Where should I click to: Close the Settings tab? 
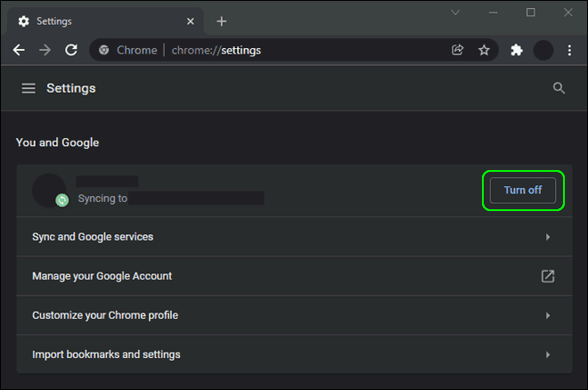191,21
